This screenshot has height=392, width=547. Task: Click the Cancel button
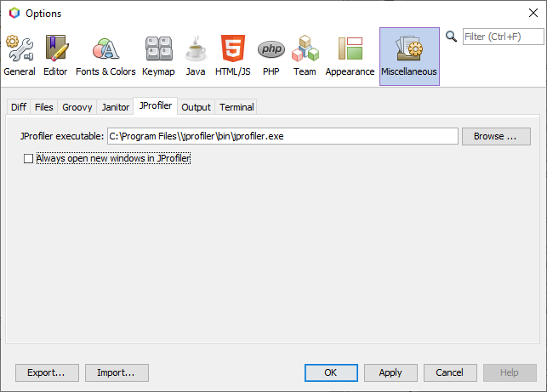pos(450,372)
